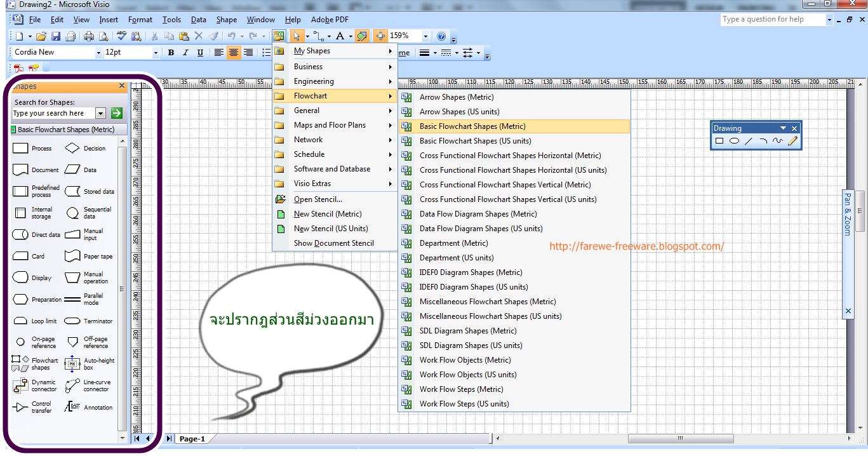Click the Decision diamond shape
The width and height of the screenshot is (868, 456).
coord(86,149)
